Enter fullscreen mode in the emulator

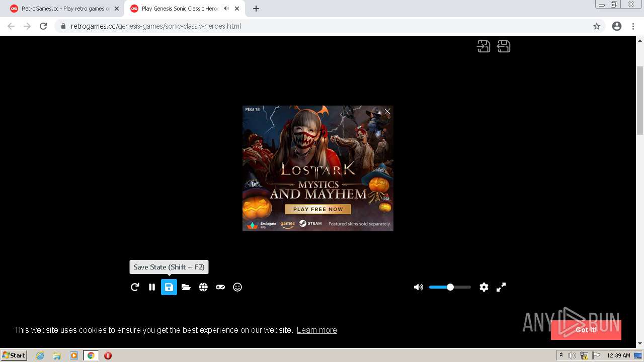[501, 287]
